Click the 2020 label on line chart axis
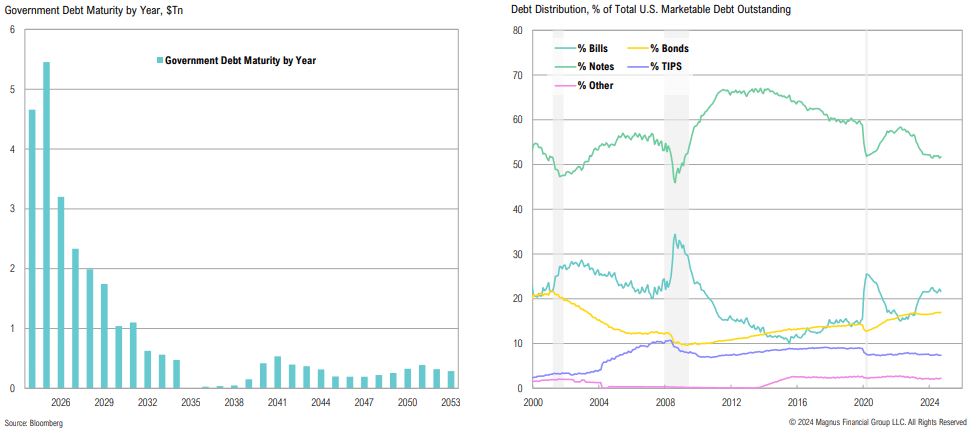This screenshot has height=430, width=971. [x=864, y=401]
